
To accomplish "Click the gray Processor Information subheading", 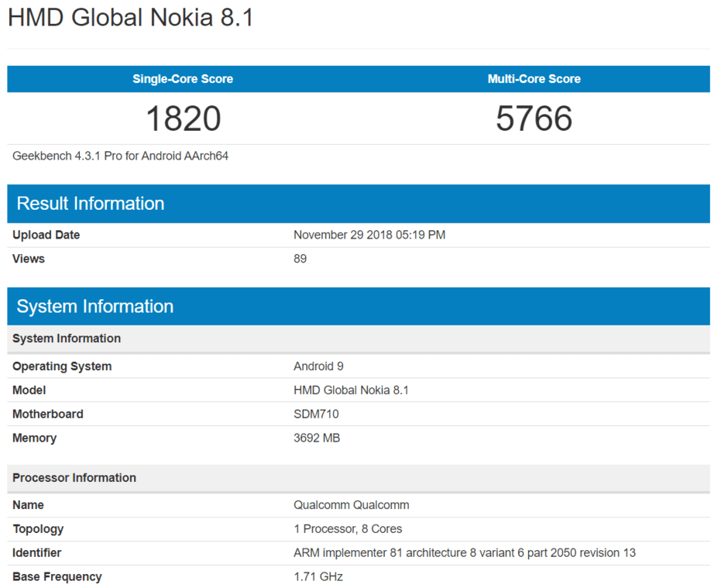I will (74, 478).
